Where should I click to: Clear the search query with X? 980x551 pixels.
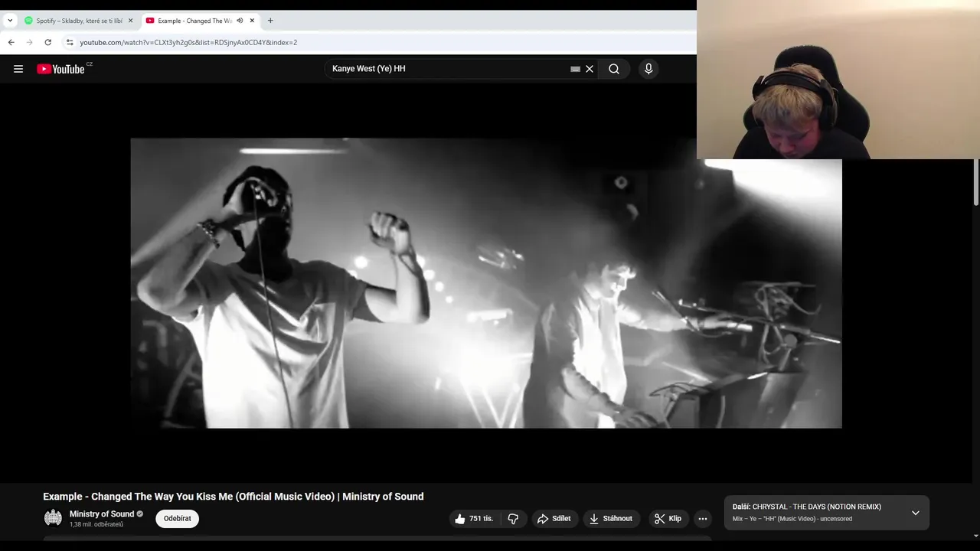pyautogui.click(x=590, y=69)
